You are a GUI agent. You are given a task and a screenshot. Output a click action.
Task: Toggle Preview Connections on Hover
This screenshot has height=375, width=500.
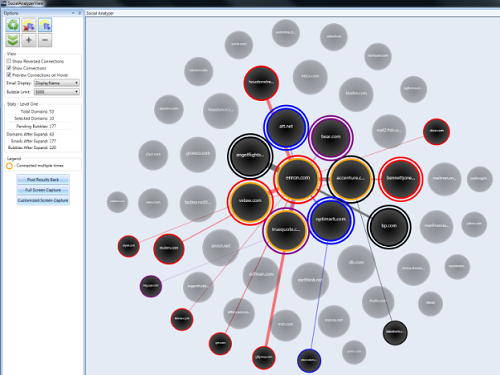point(9,75)
